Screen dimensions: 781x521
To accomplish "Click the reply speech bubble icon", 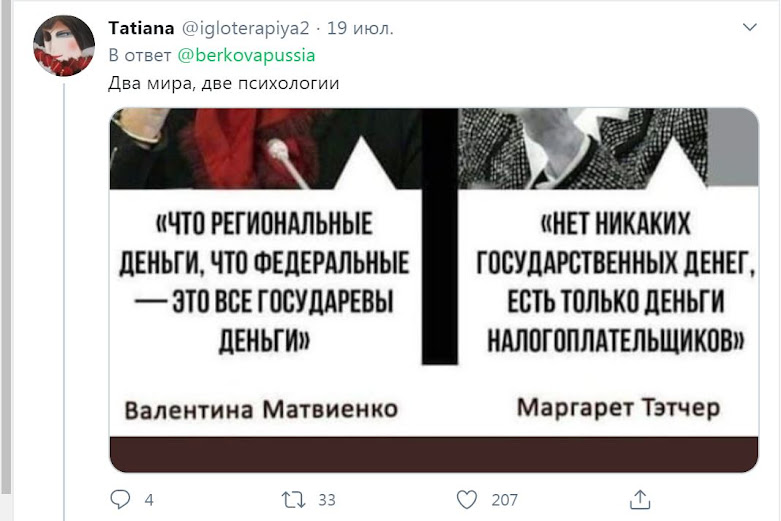I will pyautogui.click(x=120, y=499).
